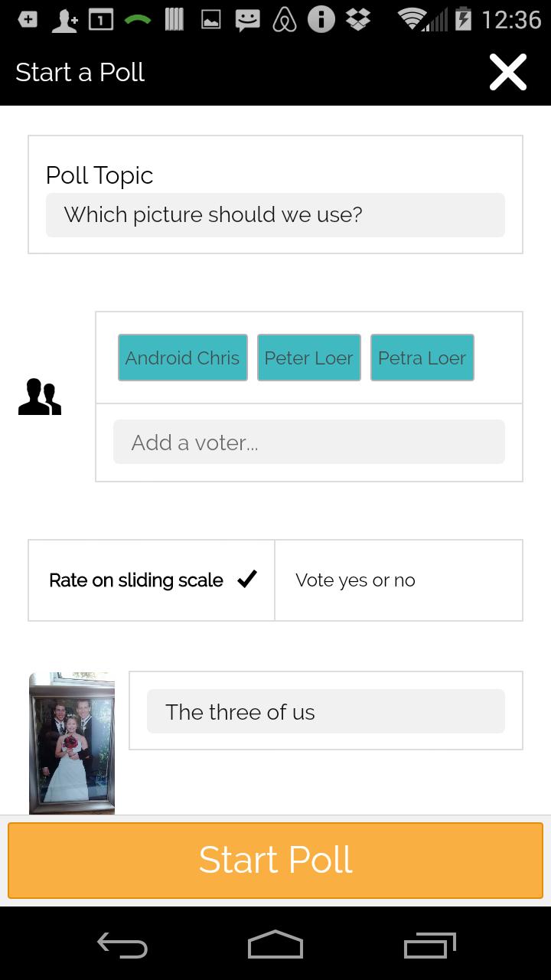Focus the Poll Topic text field
The width and height of the screenshot is (551, 980).
click(x=275, y=215)
